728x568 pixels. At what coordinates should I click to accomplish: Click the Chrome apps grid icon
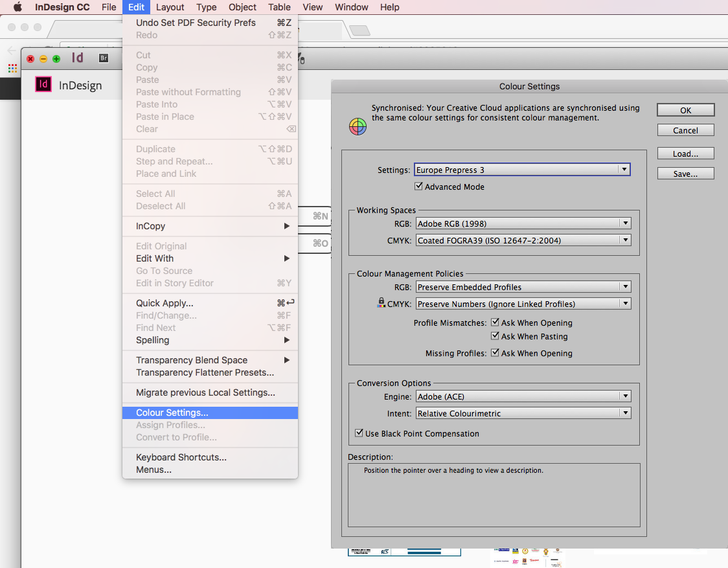pyautogui.click(x=12, y=68)
